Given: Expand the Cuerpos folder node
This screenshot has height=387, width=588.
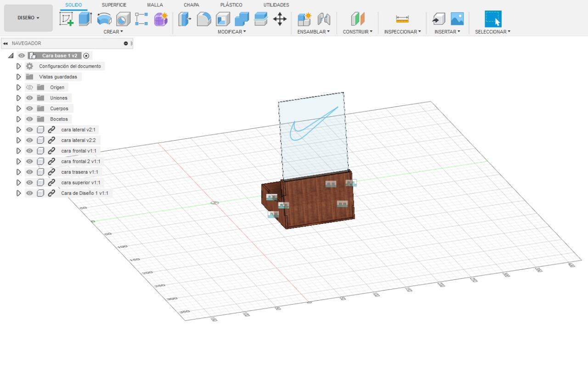Looking at the screenshot, I should click(19, 108).
